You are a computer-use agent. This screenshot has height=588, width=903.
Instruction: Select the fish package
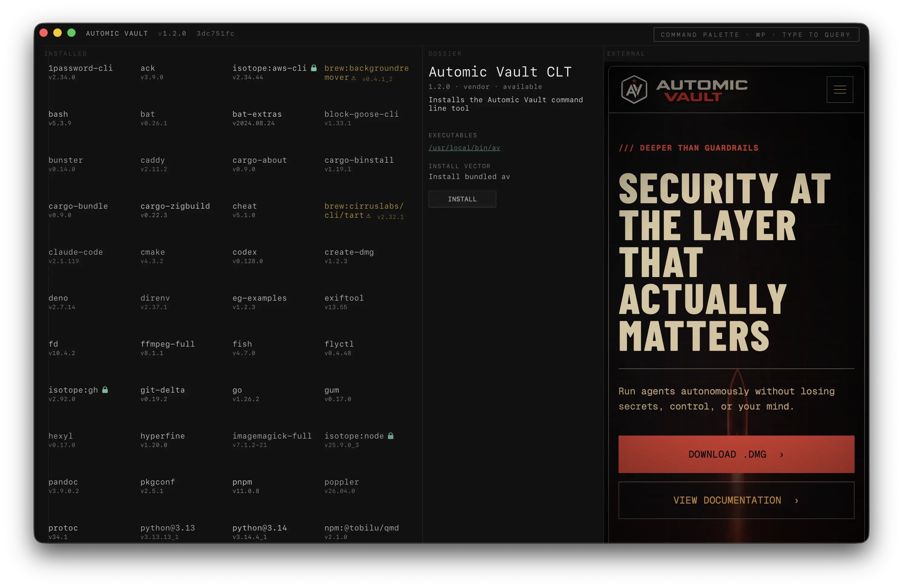coord(244,348)
